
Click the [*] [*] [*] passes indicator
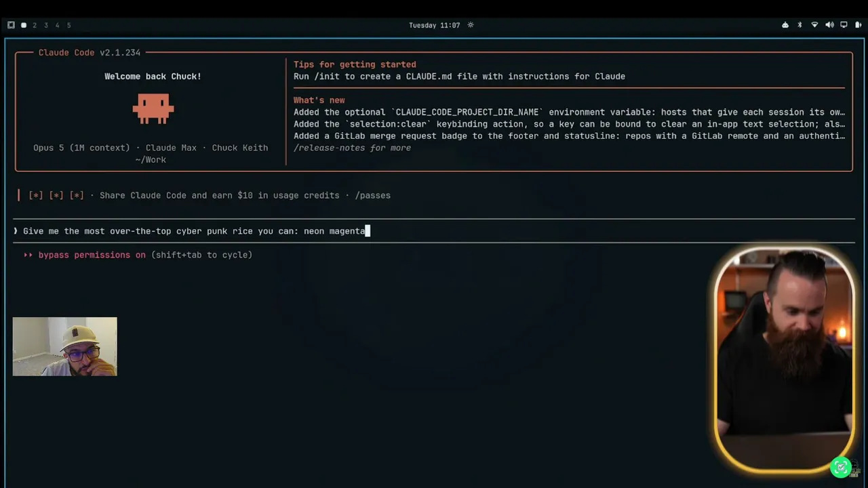coord(56,195)
